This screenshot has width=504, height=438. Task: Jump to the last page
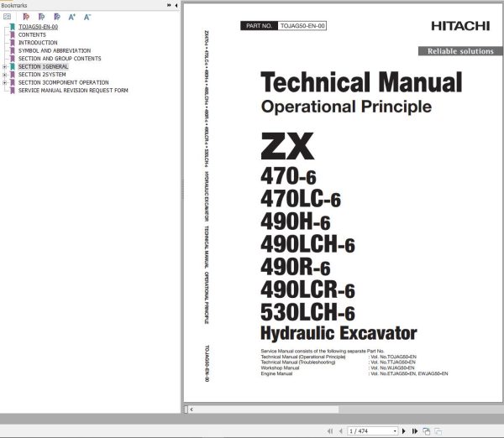pos(415,431)
